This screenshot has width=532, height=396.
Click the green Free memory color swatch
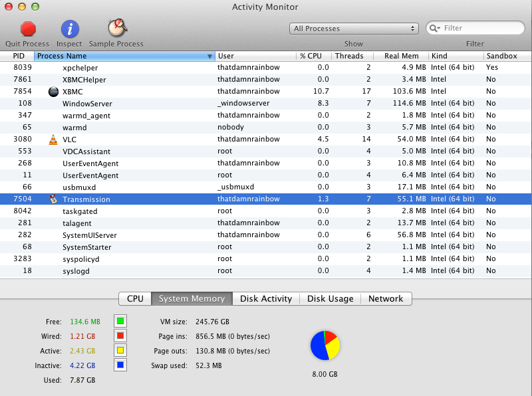pos(120,321)
